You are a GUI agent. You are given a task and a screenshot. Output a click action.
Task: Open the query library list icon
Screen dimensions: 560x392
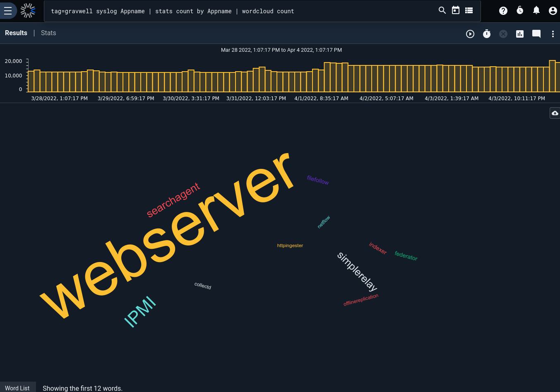pyautogui.click(x=469, y=10)
